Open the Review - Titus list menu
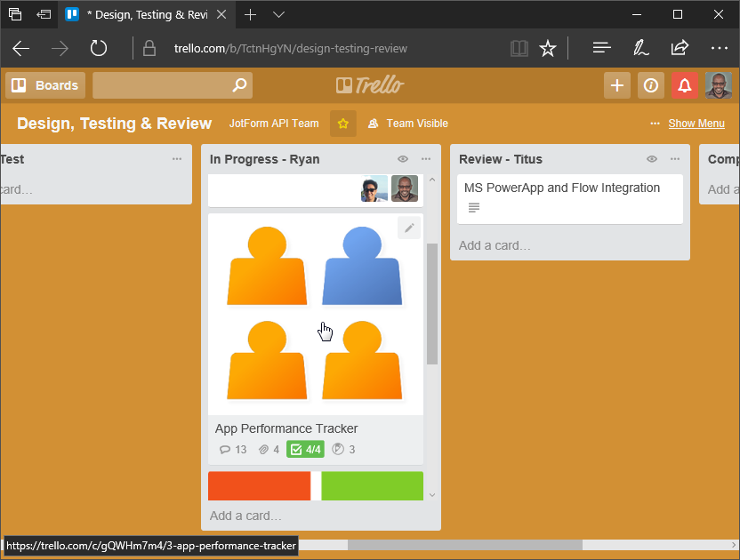 pyautogui.click(x=674, y=159)
